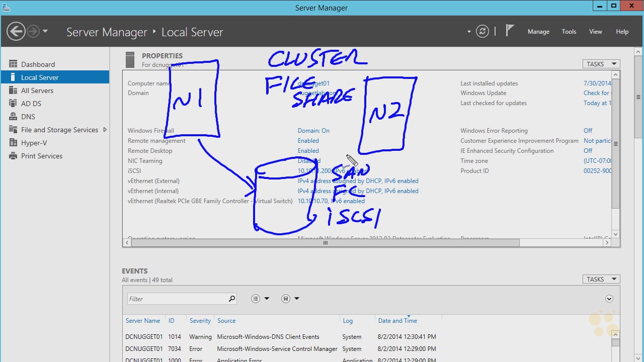The width and height of the screenshot is (644, 362).
Task: Click properties panel scroll-right arrow
Action: (x=607, y=243)
